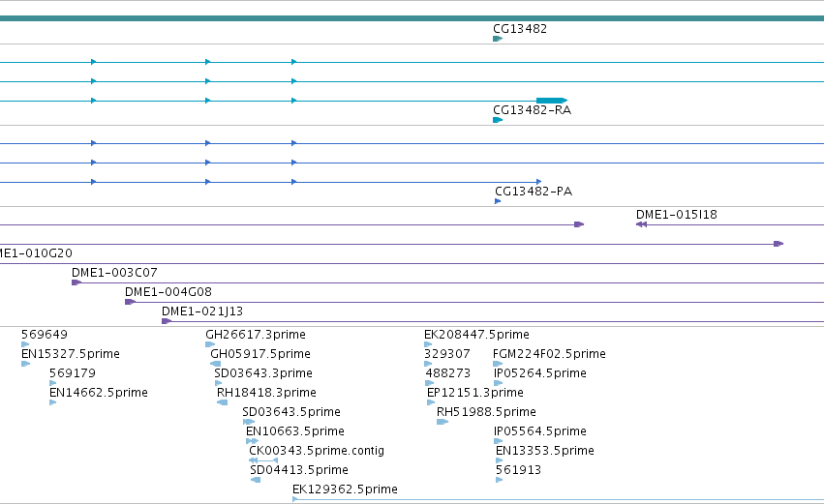824x504 pixels.
Task: Click the arrow glyph under EN15327.5prime
Action: (26, 365)
